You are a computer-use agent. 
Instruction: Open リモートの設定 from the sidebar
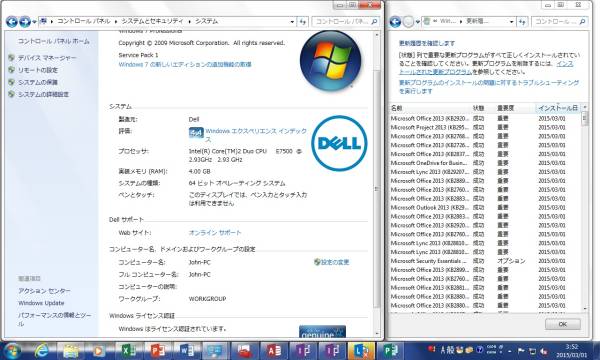tap(38, 70)
